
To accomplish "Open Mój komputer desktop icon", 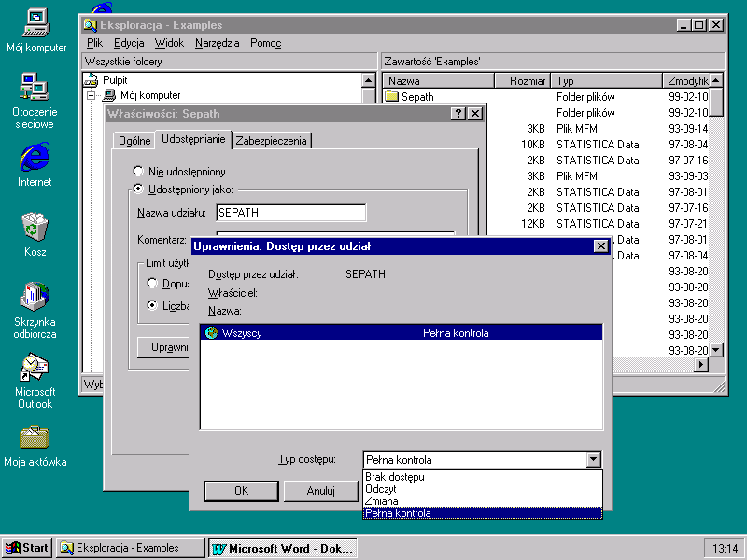I will coord(36,21).
